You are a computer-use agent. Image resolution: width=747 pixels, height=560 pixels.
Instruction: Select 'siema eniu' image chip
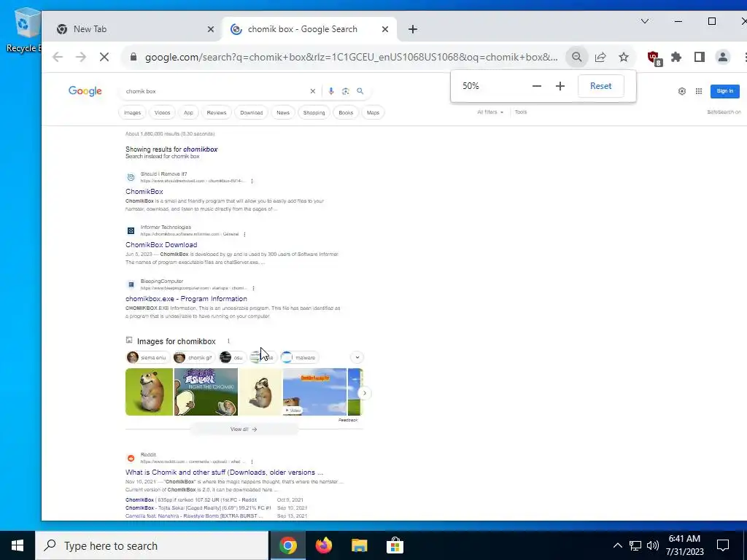coord(147,357)
